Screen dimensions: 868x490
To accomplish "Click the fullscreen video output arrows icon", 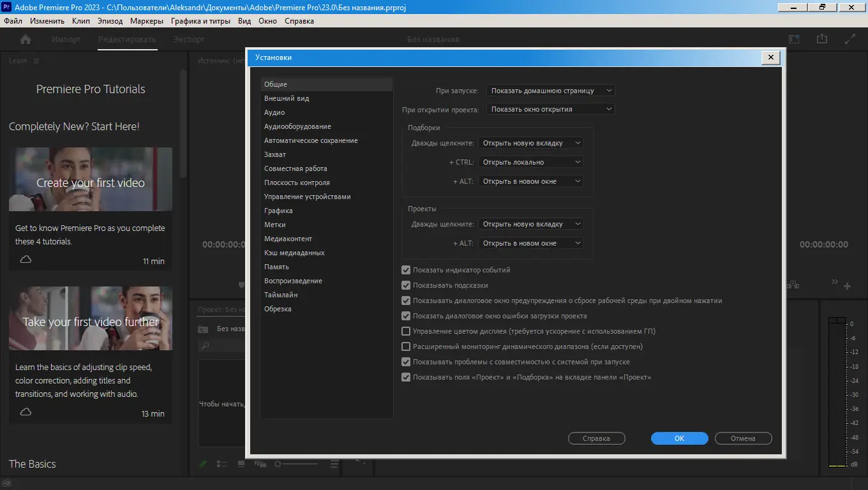I will coord(850,40).
